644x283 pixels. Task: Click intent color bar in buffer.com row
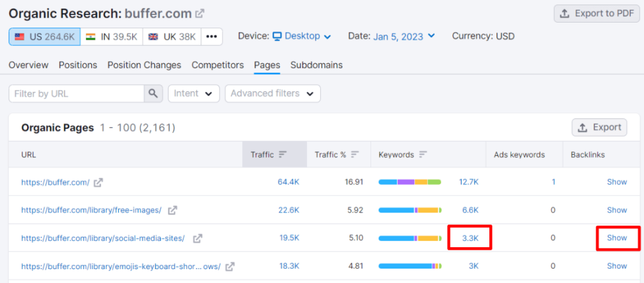[x=409, y=182]
